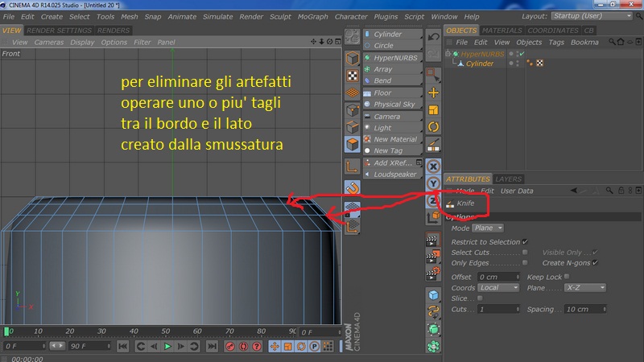644x362 pixels.
Task: Click the Knife tool icon in toolbar
Action: pyautogui.click(x=433, y=145)
